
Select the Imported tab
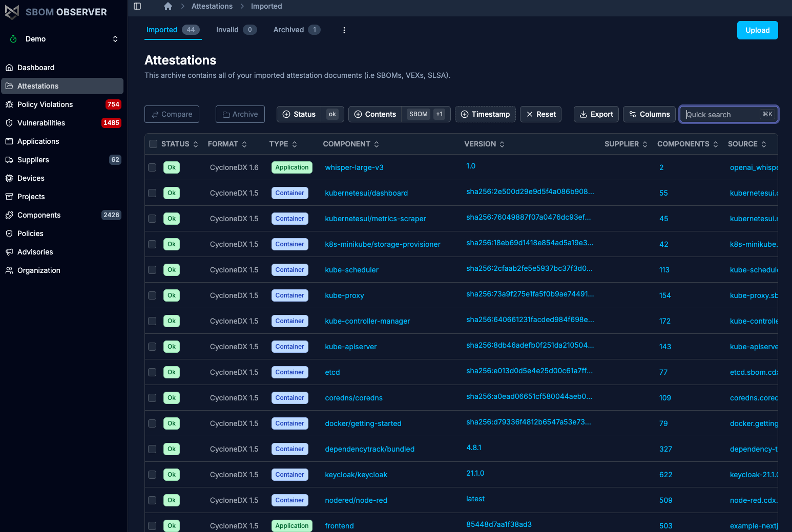(x=173, y=30)
